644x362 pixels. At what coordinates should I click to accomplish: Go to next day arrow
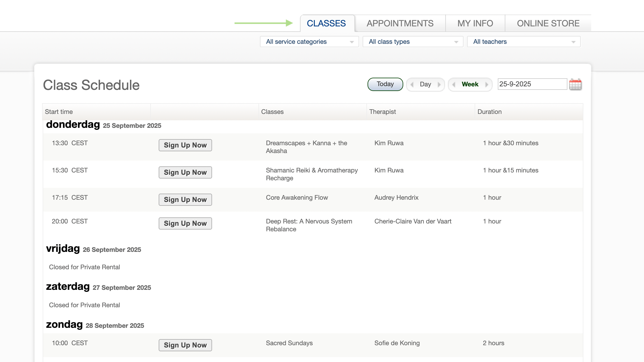[x=439, y=85]
